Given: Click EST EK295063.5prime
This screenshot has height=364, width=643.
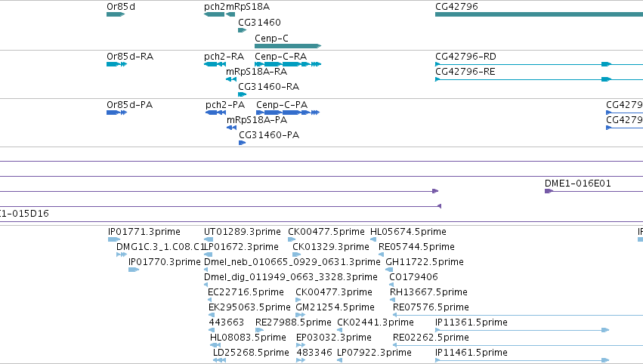Looking at the screenshot, I should point(249,308).
